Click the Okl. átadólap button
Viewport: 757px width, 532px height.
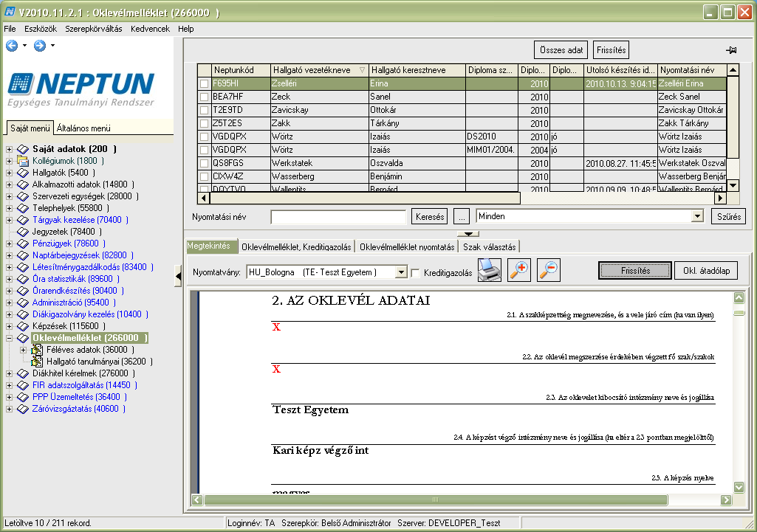[x=706, y=271]
